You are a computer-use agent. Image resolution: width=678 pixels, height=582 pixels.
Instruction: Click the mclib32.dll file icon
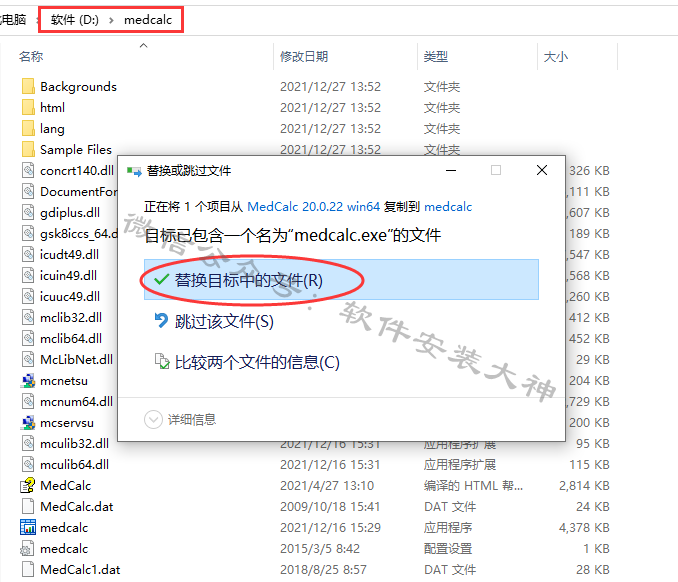pyautogui.click(x=28, y=317)
